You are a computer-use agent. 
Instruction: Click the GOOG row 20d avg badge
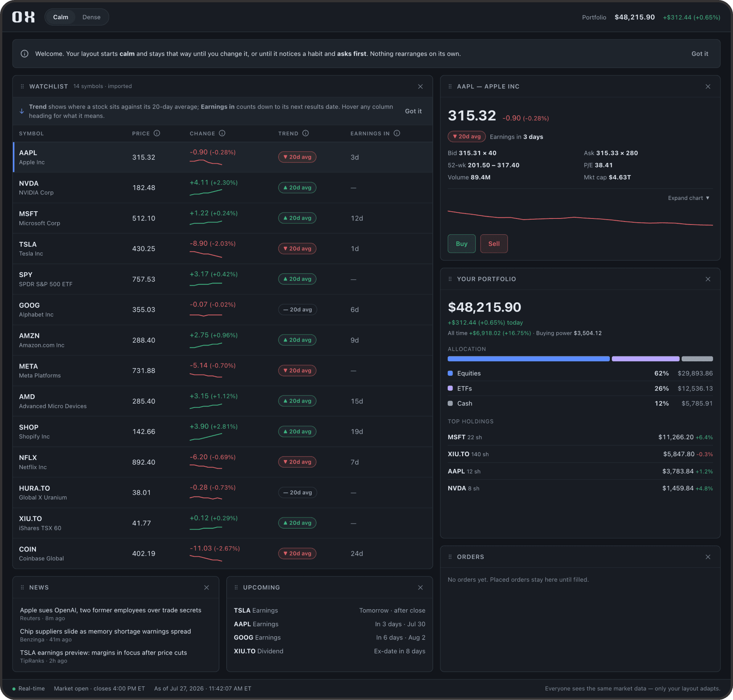(x=297, y=310)
